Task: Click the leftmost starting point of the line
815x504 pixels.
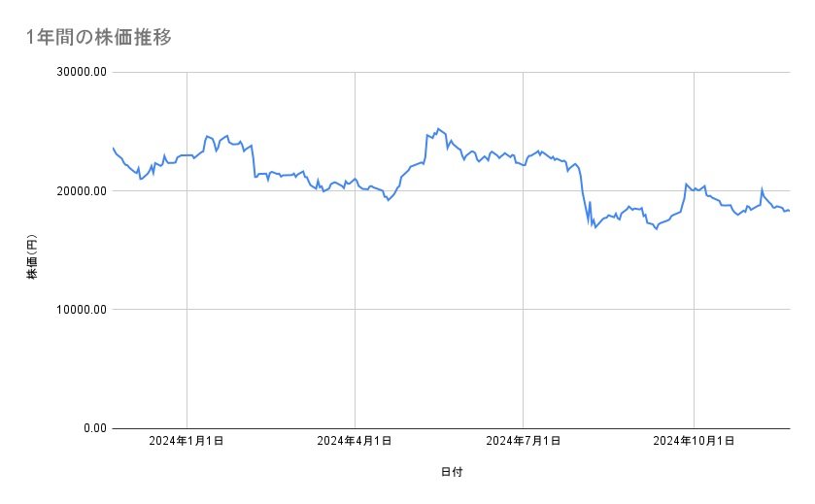Action: (113, 148)
